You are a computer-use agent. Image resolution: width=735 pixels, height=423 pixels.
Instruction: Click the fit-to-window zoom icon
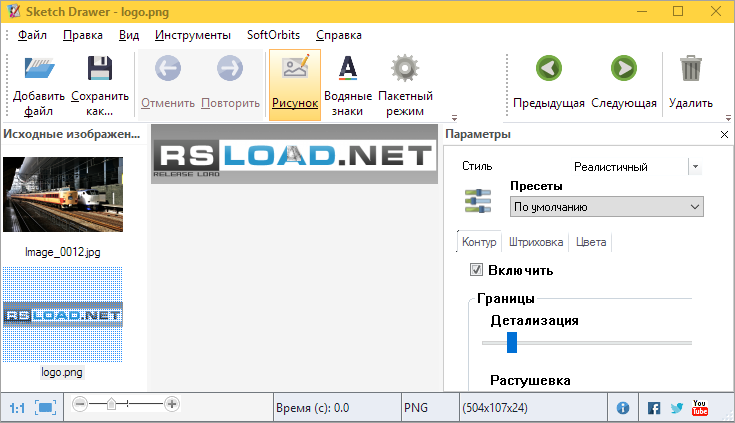[45, 408]
